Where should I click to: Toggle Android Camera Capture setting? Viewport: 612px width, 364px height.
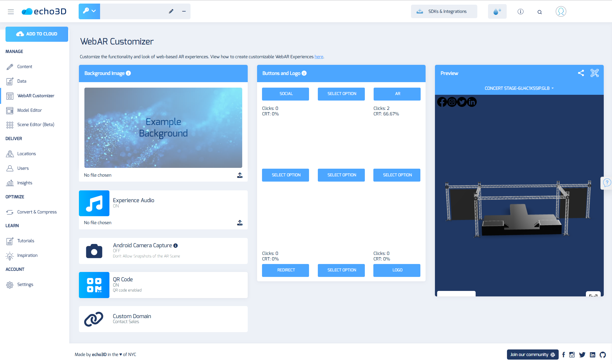[94, 251]
